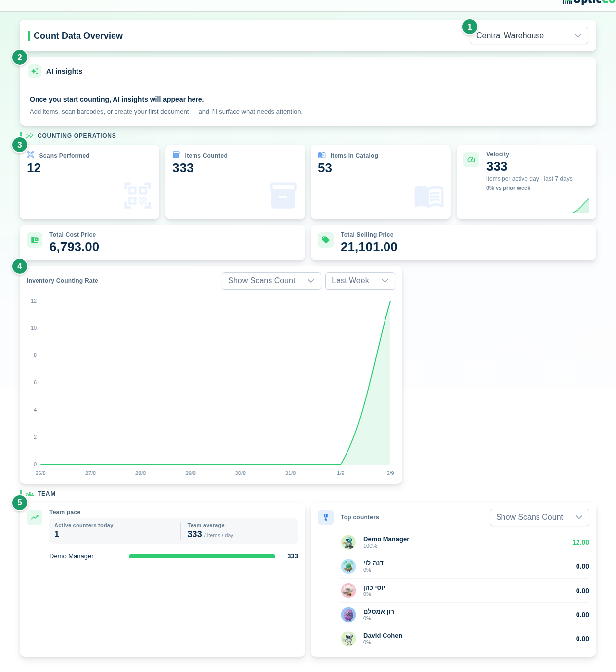The width and height of the screenshot is (616, 672).
Task: Click the AI insights sparkle icon
Action: [x=35, y=71]
